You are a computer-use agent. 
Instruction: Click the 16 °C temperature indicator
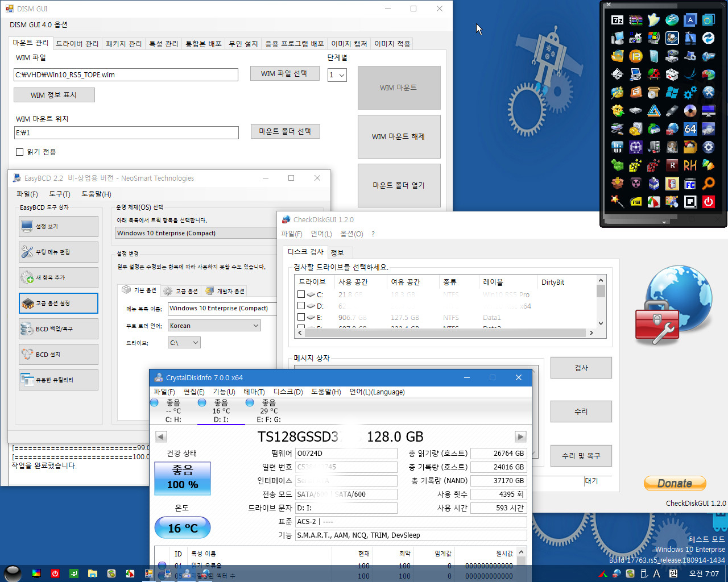coord(183,528)
